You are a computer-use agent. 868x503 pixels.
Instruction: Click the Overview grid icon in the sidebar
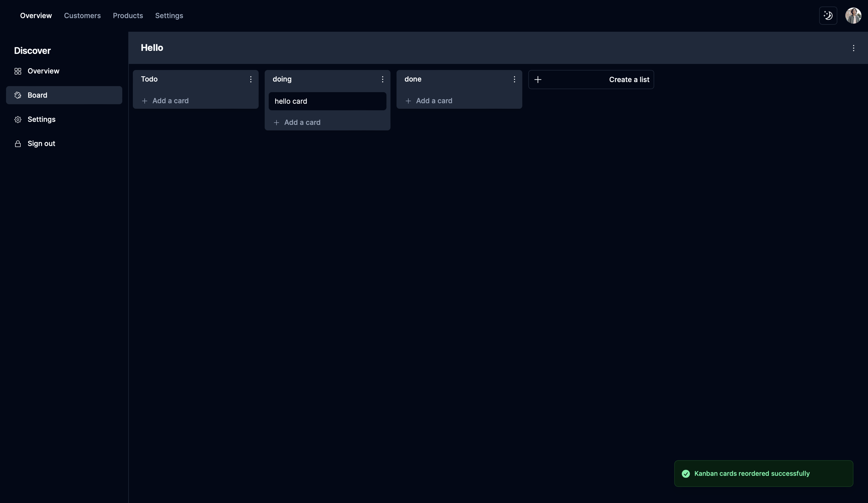coord(18,71)
